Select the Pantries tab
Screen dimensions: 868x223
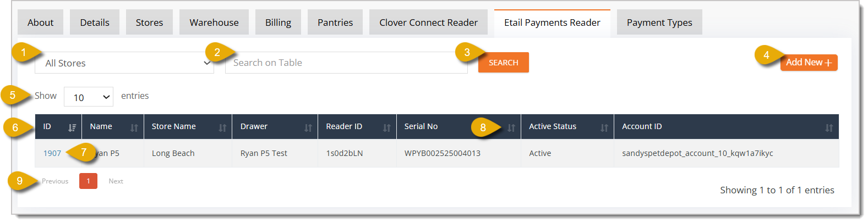pos(335,23)
